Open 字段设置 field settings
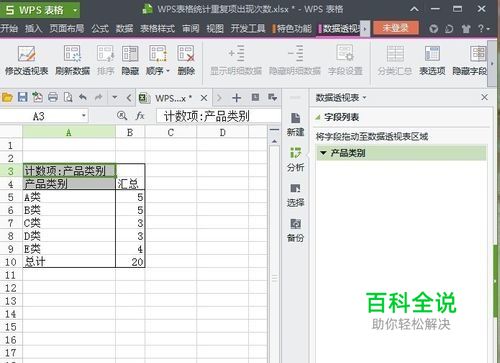 click(x=345, y=60)
